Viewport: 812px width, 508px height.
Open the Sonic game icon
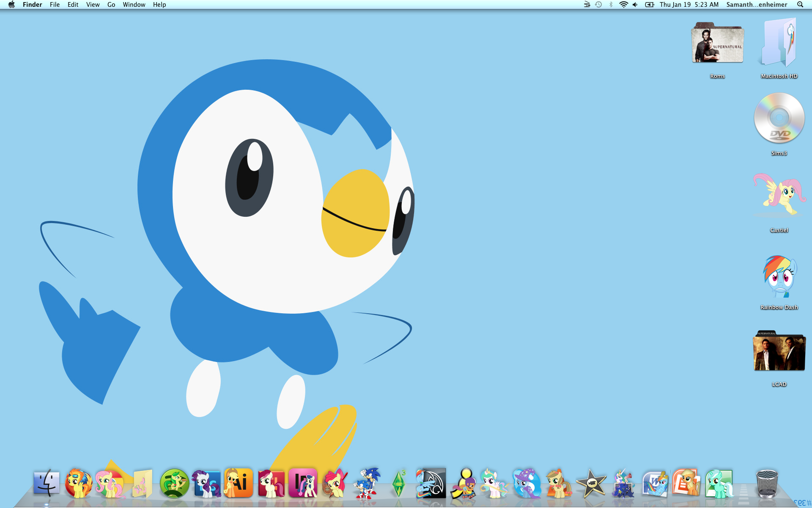point(367,483)
